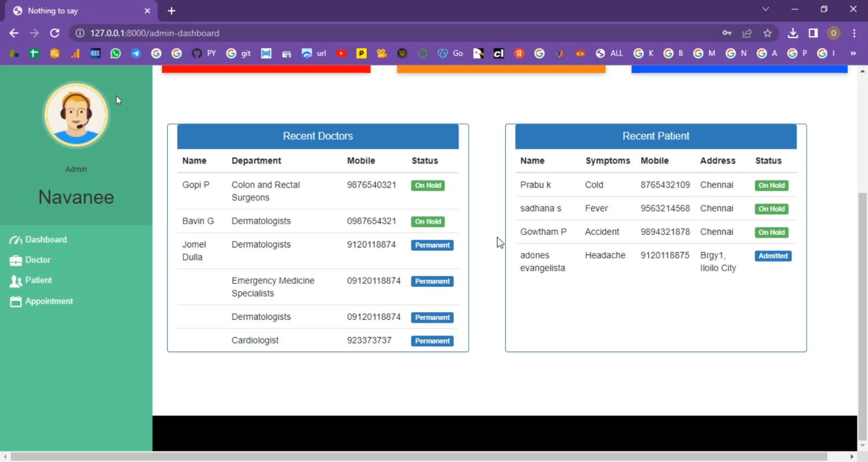Expand the tab search dropdown arrow
The image size is (868, 462).
coord(766,9)
